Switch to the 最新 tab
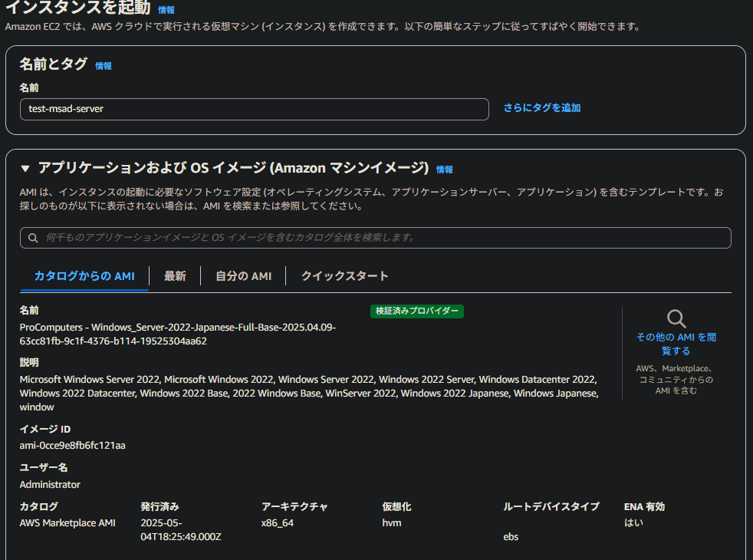The width and height of the screenshot is (753, 560). coord(175,276)
